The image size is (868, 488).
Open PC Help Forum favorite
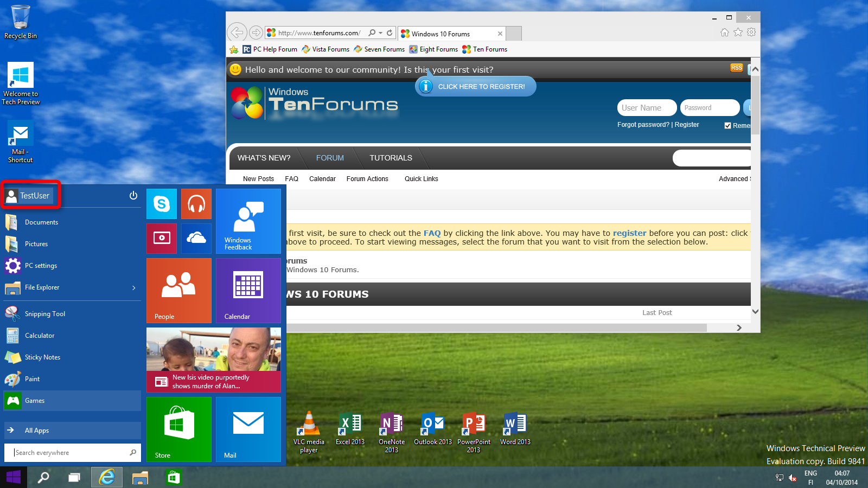coord(270,49)
